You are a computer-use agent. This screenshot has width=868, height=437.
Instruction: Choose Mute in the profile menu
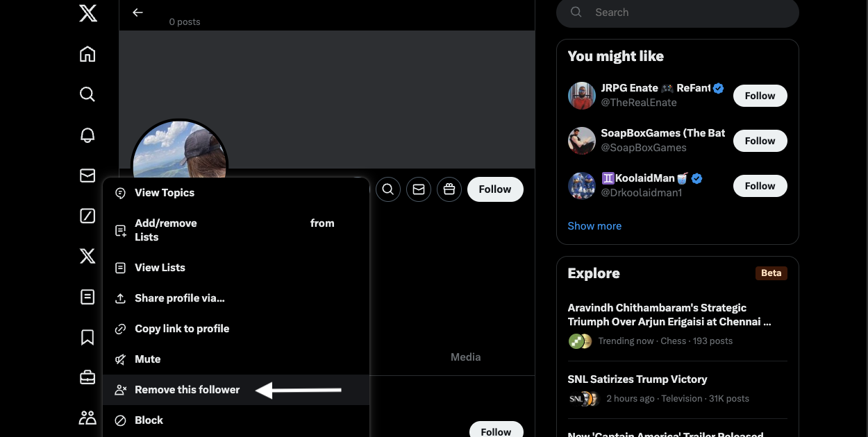(x=147, y=359)
